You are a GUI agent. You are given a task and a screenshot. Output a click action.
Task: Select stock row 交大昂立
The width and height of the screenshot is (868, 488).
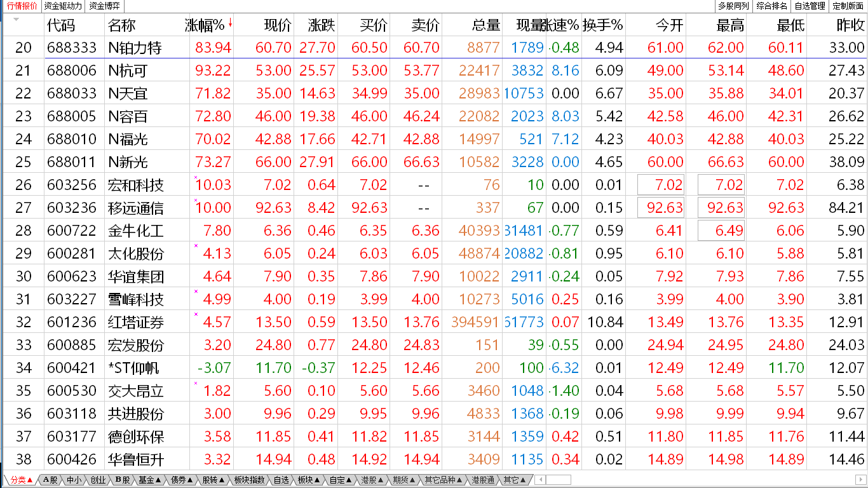pos(434,391)
